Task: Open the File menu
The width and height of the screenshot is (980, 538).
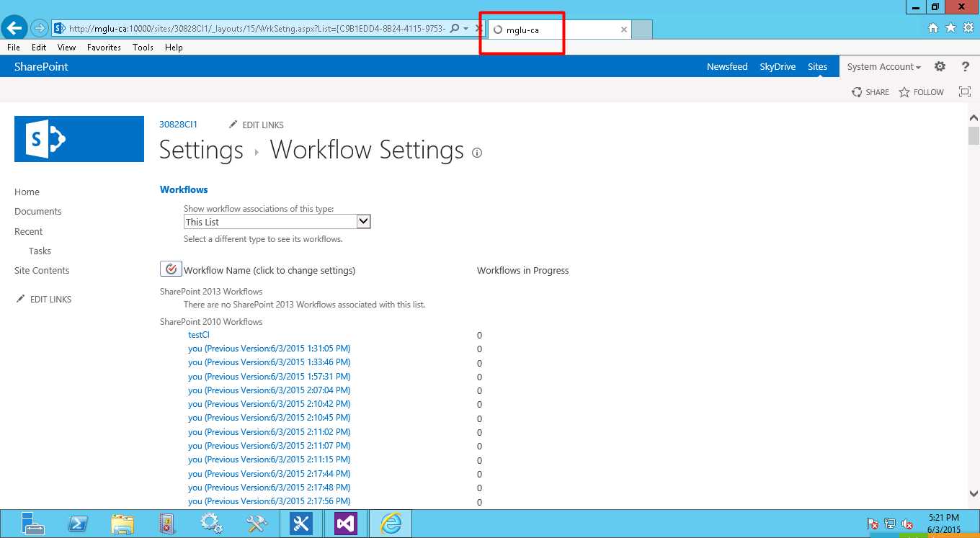Action: (x=14, y=47)
